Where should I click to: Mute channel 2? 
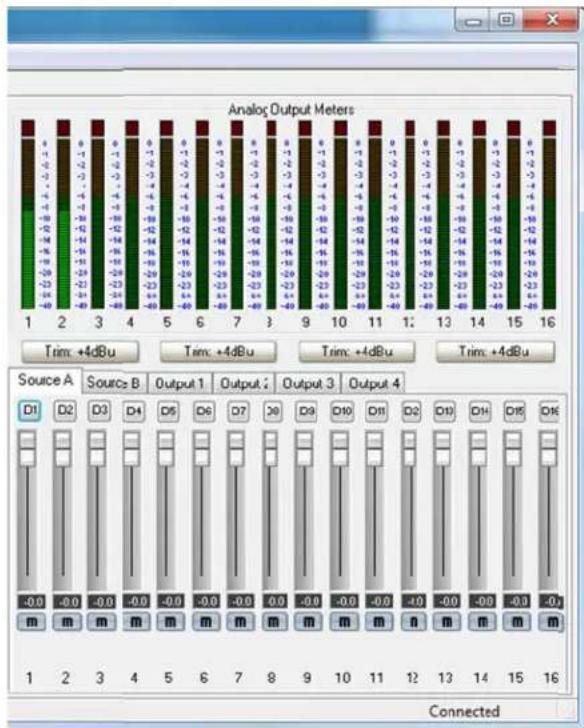coord(67,622)
